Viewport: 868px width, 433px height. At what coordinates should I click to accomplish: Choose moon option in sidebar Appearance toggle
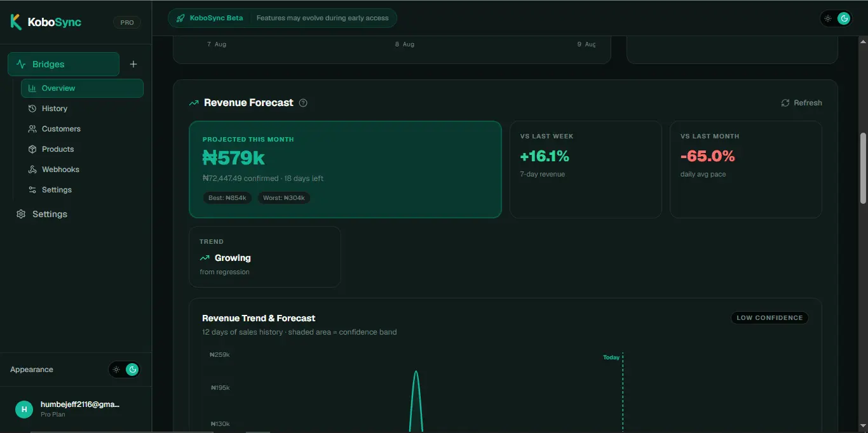[x=132, y=370]
